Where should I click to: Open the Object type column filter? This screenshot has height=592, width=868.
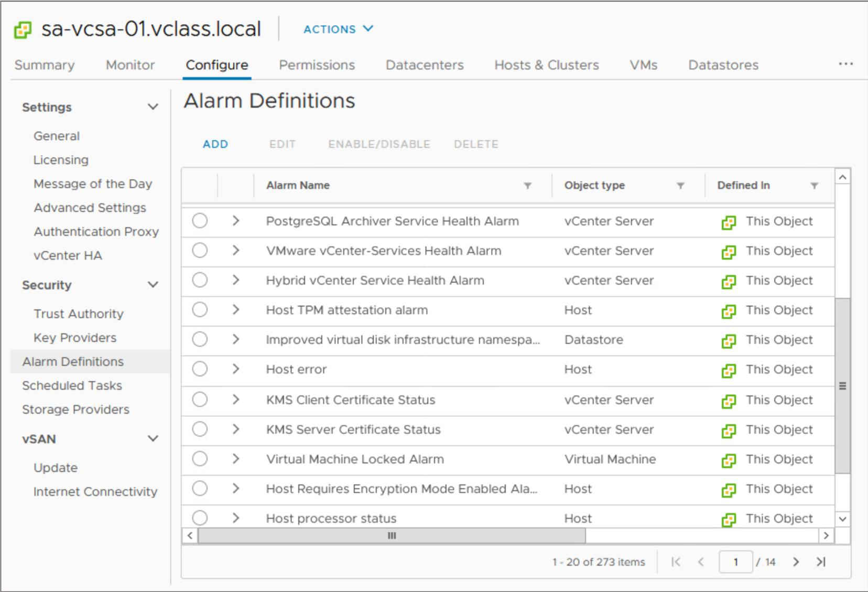pyautogui.click(x=680, y=186)
